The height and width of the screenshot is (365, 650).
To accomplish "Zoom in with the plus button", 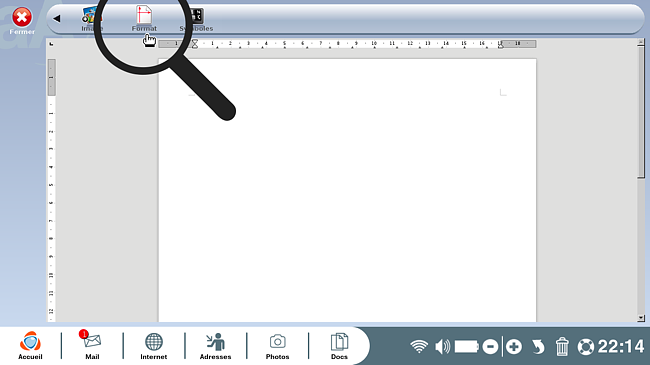I will point(514,346).
